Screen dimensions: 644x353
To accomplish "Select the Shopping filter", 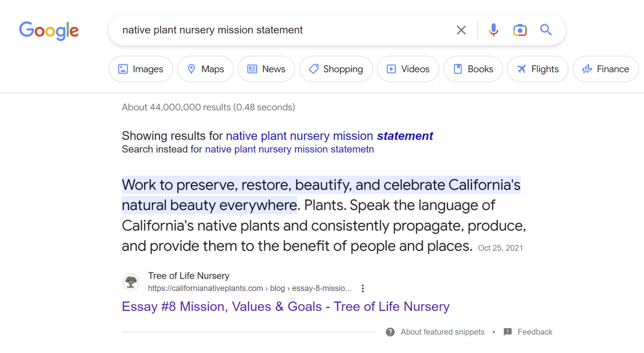I will pyautogui.click(x=336, y=69).
